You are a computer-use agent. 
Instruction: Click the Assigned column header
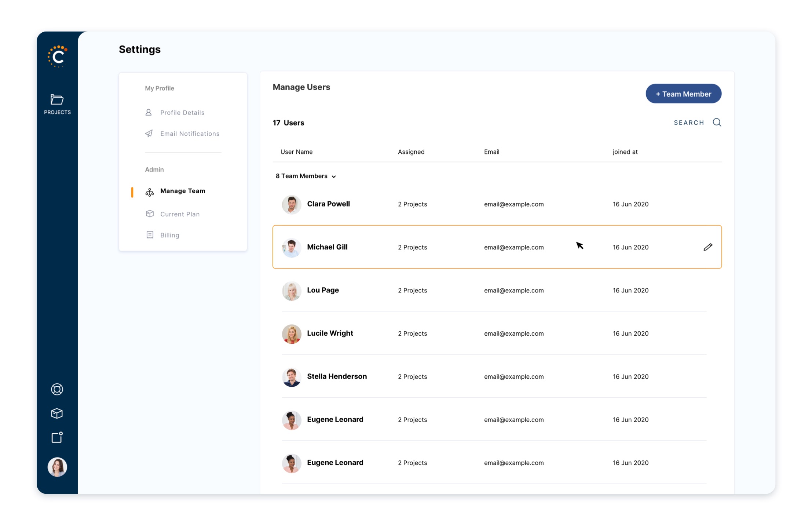tap(411, 152)
